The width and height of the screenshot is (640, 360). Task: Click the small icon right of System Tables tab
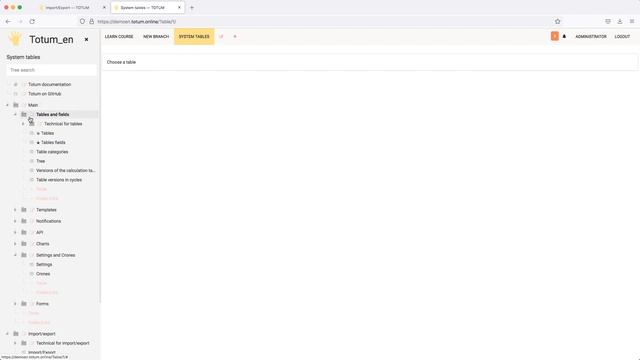point(221,36)
